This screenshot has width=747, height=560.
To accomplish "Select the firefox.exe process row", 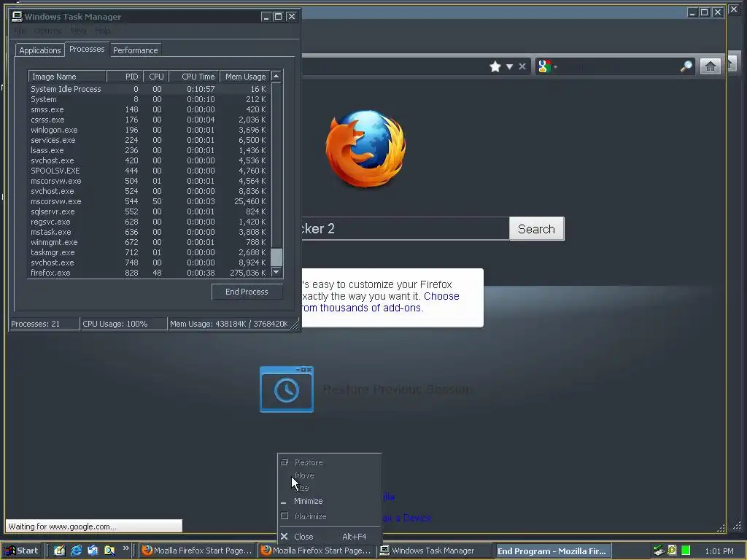I will click(x=149, y=273).
